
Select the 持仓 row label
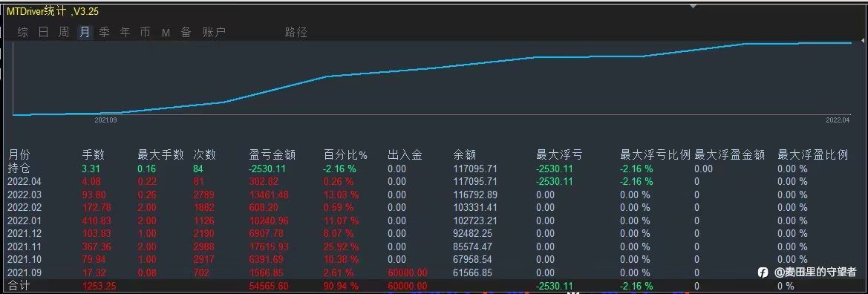tap(19, 169)
